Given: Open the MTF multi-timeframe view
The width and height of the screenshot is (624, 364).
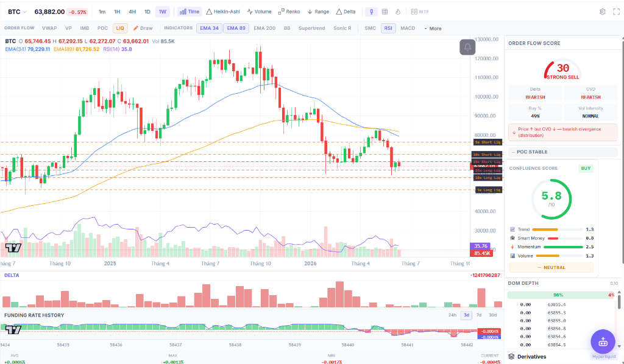Looking at the screenshot, I should click(420, 12).
